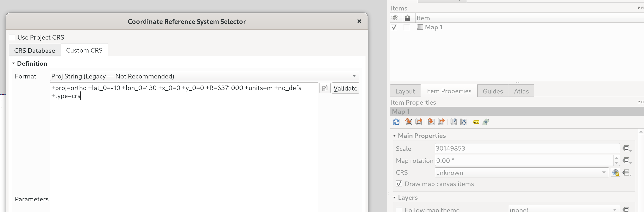Click into the Scale input field
644x212 pixels.
point(527,148)
